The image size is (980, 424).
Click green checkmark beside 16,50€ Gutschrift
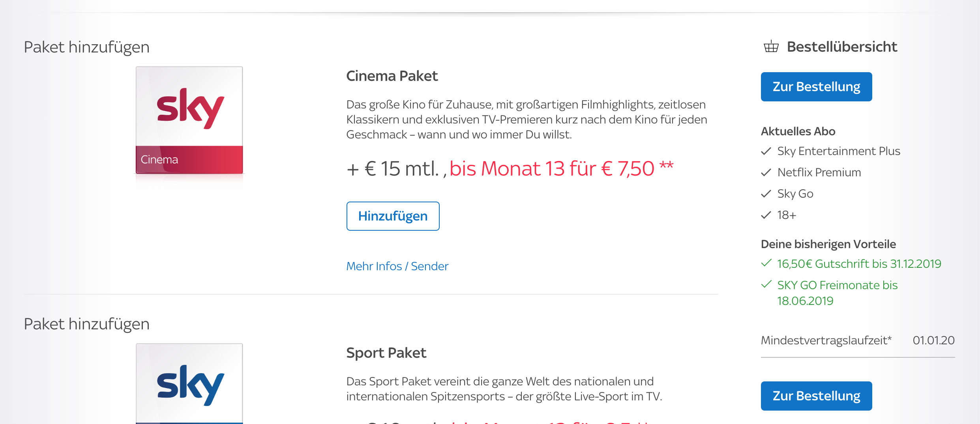pyautogui.click(x=766, y=263)
